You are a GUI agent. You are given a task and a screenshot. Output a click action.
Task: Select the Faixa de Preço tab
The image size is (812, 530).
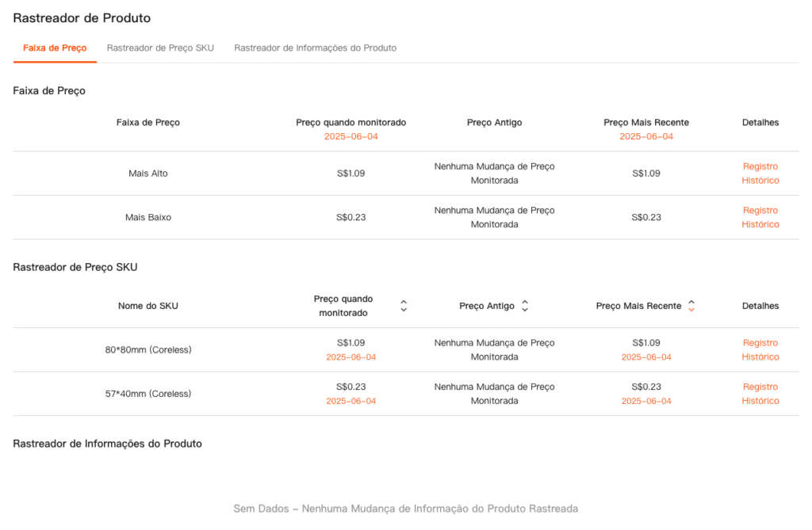55,48
